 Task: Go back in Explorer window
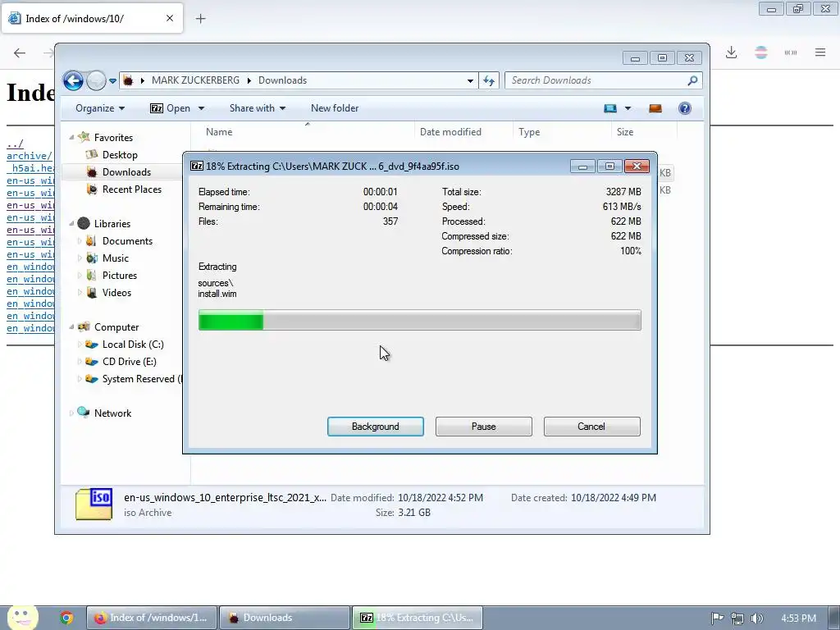click(73, 81)
